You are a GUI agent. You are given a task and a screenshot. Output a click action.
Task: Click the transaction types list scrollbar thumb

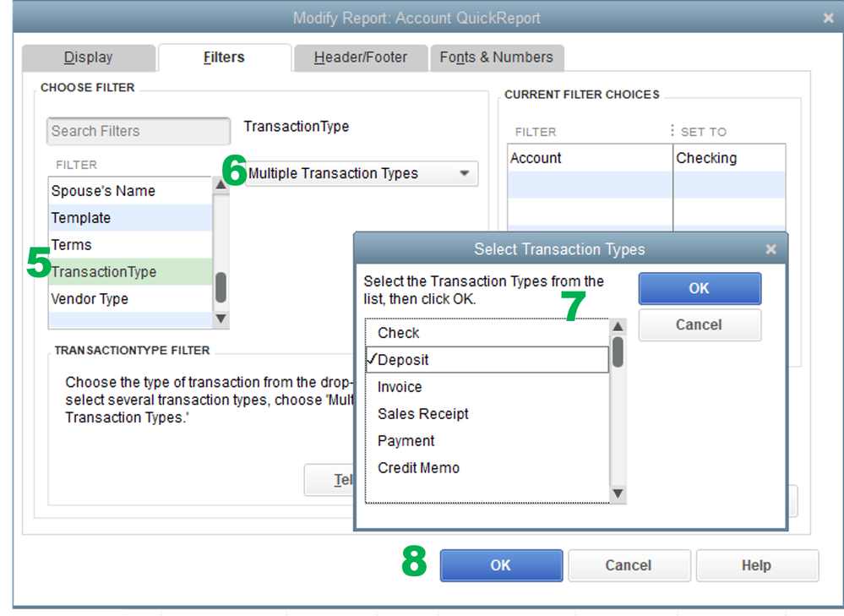coord(618,352)
